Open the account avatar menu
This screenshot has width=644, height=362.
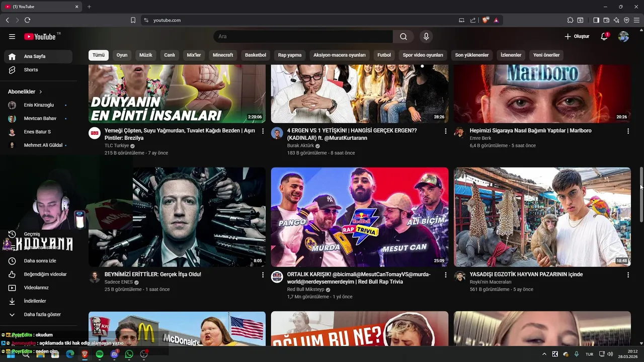(623, 37)
